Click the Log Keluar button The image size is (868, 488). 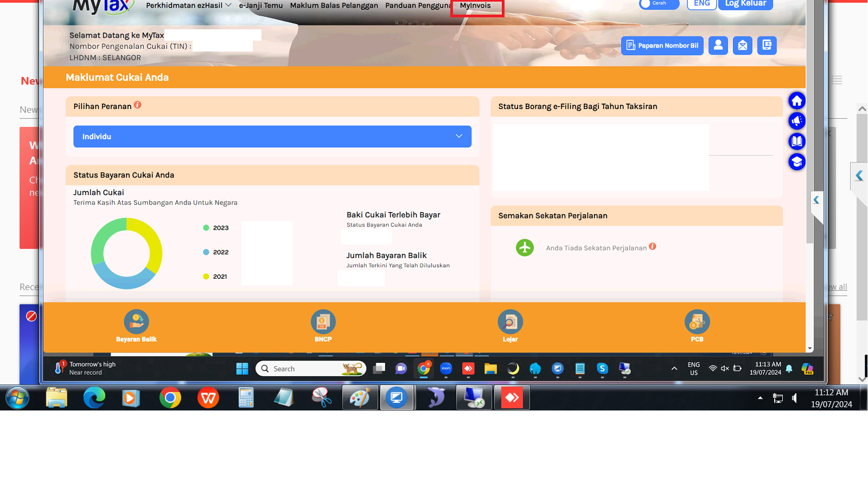point(745,4)
